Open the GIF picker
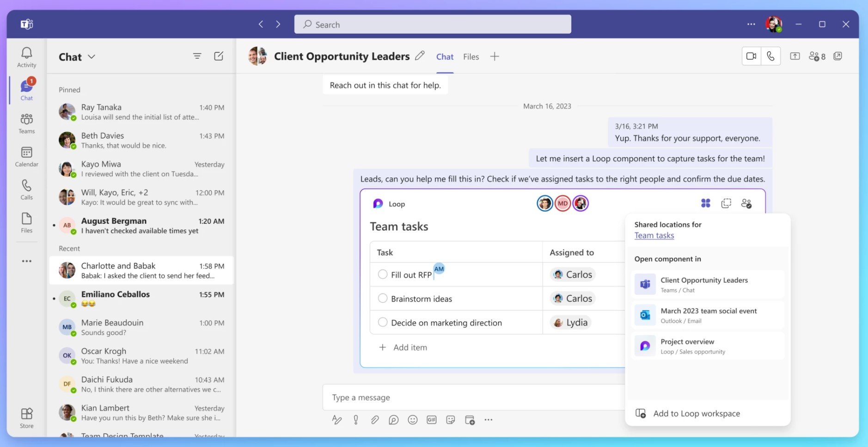Viewport: 868px width, 447px height. click(432, 420)
